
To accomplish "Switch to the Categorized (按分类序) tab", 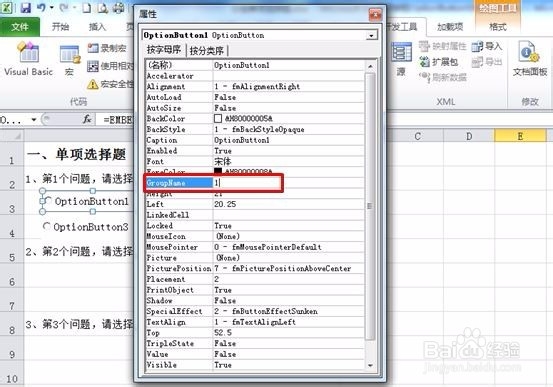I will coord(207,51).
